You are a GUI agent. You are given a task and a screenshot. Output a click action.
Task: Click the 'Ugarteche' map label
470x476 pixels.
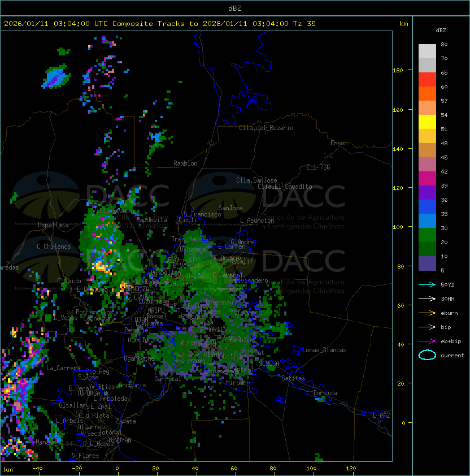[x=140, y=358]
